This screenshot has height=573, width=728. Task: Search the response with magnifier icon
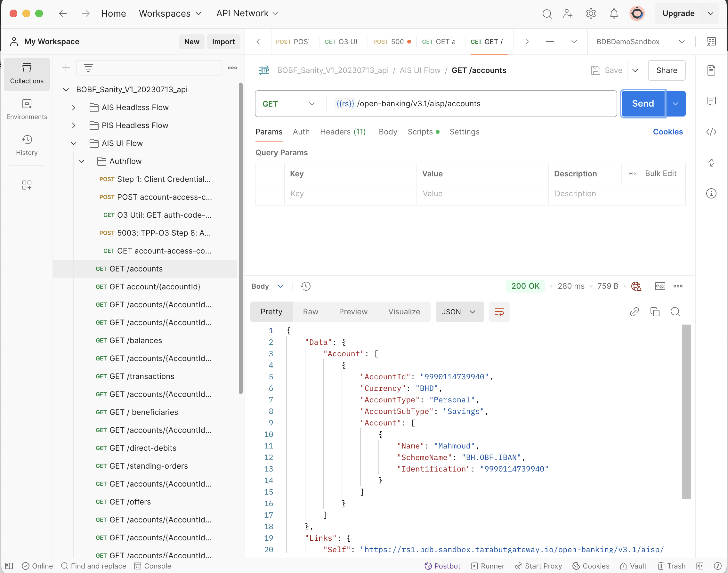coord(675,312)
